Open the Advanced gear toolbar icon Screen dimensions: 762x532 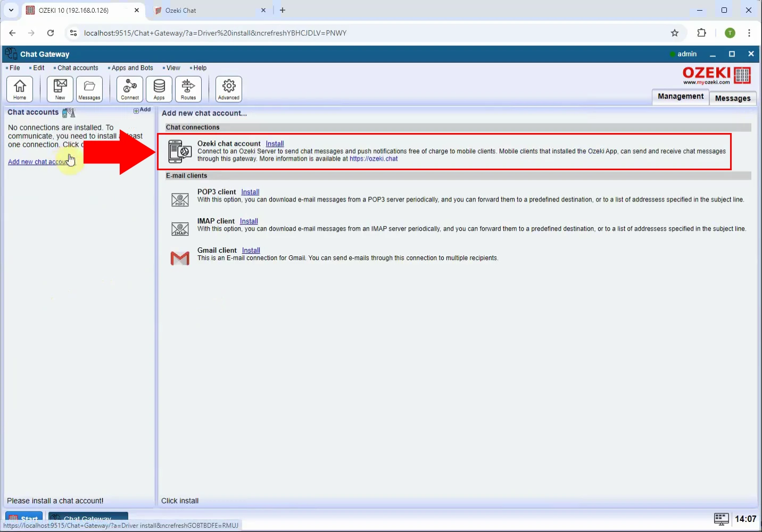pyautogui.click(x=229, y=89)
